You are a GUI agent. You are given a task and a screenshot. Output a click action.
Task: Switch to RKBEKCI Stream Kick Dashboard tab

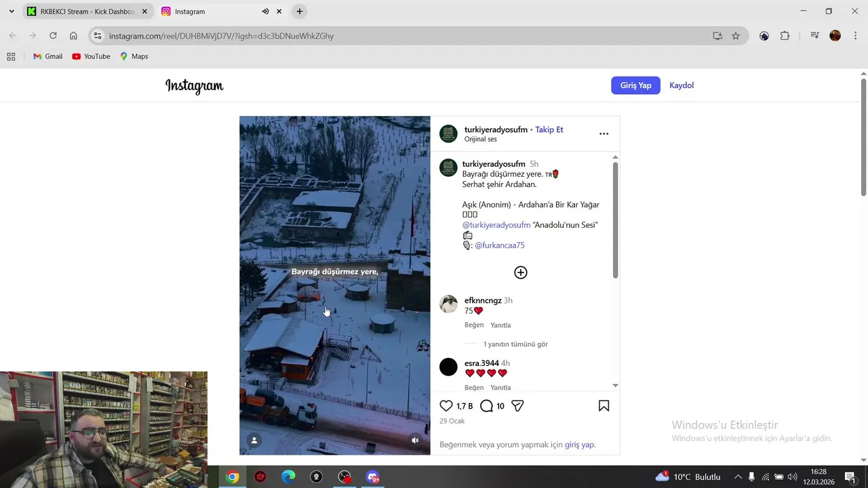click(86, 12)
